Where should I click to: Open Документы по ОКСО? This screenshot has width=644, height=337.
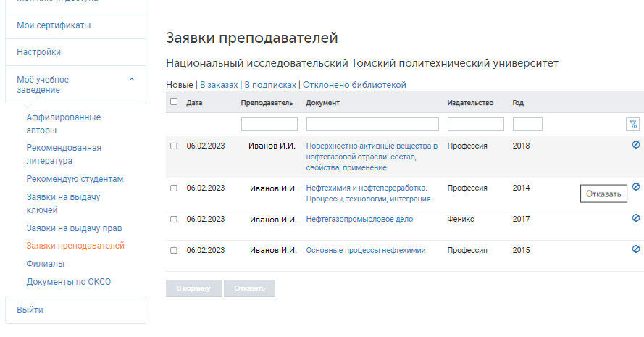69,281
